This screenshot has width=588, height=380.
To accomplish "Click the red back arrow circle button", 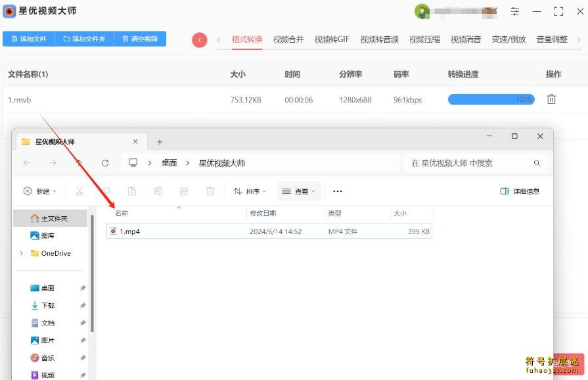I will click(200, 39).
